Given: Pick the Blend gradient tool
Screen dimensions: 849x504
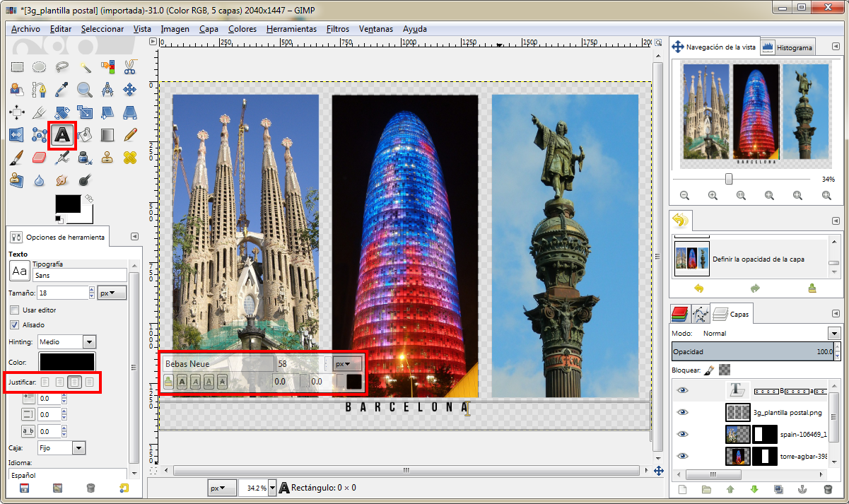Looking at the screenshot, I should click(107, 134).
